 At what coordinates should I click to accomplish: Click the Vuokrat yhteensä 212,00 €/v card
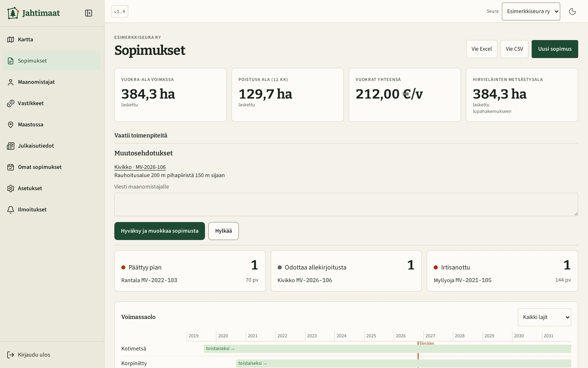[x=404, y=95]
